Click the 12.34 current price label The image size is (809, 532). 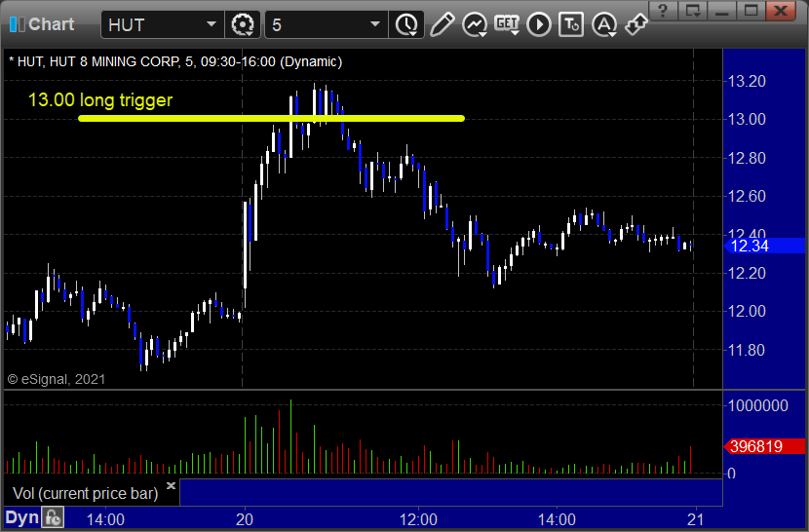pyautogui.click(x=764, y=246)
